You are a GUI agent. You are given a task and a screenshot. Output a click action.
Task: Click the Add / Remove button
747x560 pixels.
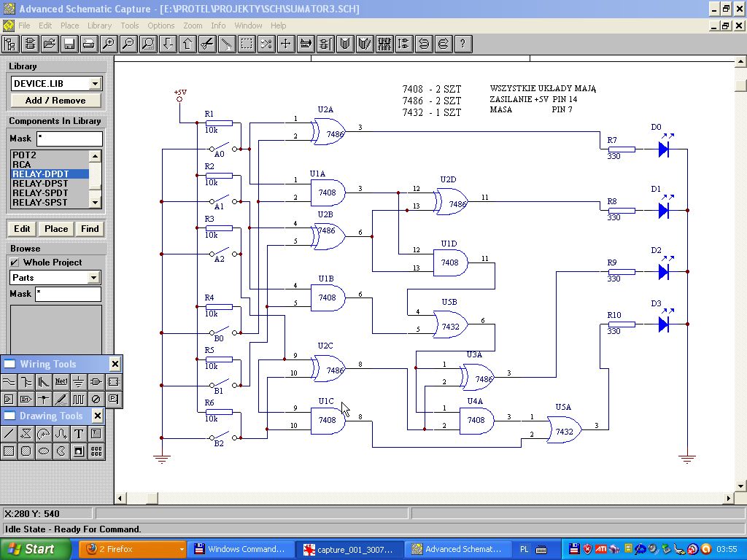pos(55,101)
